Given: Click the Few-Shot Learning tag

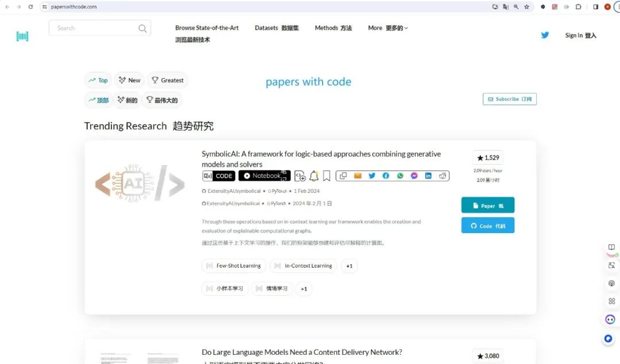Looking at the screenshot, I should tap(234, 266).
